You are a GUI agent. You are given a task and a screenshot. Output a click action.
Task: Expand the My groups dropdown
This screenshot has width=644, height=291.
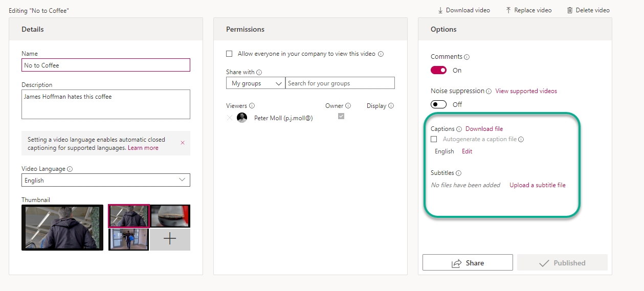tap(256, 83)
